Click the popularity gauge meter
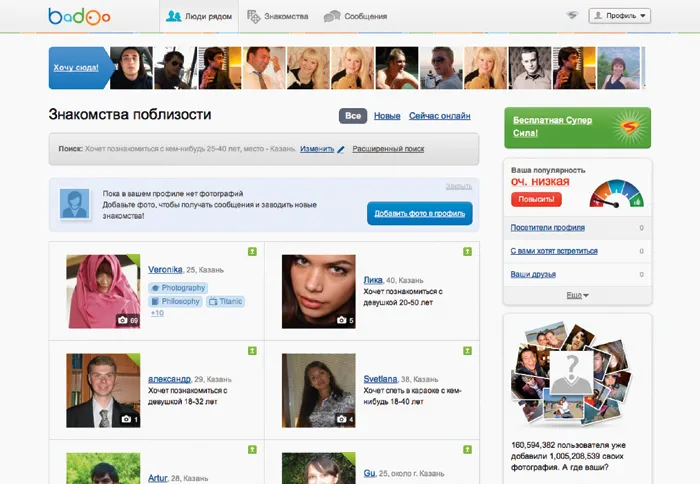The image size is (700, 484). point(614,192)
